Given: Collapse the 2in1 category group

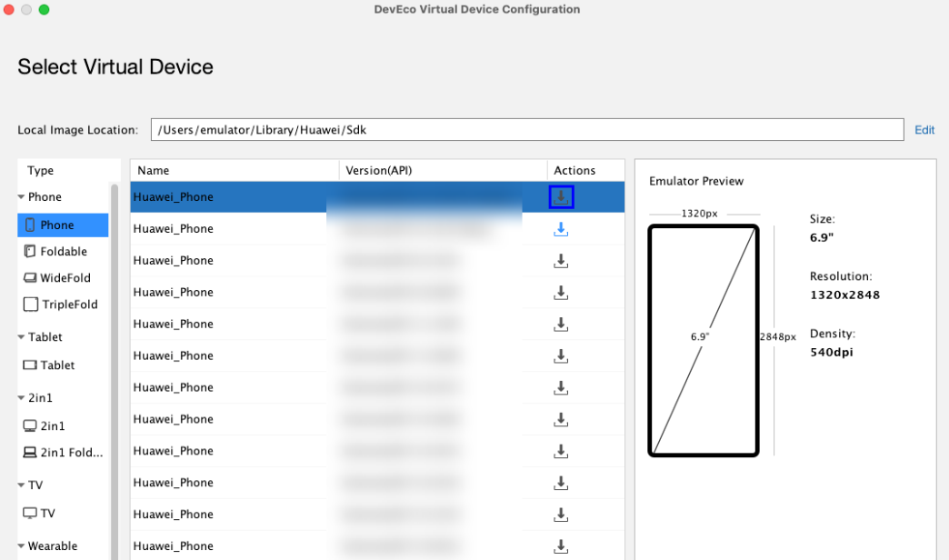Looking at the screenshot, I should pos(21,398).
